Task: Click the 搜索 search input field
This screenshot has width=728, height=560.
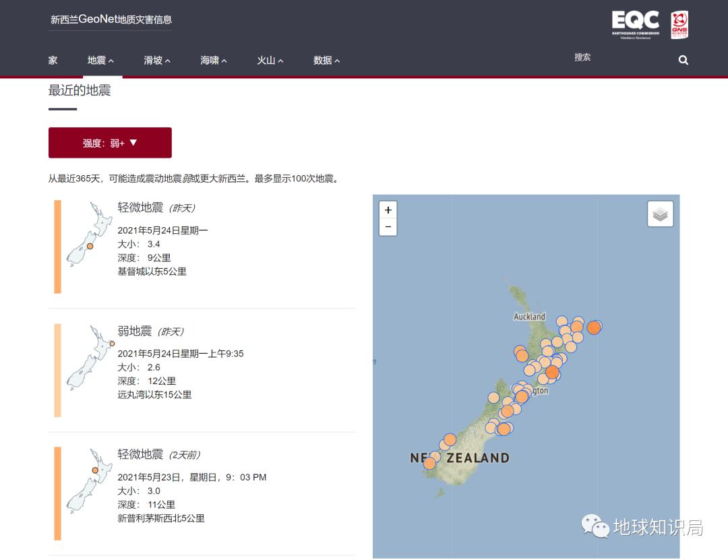Action: point(620,58)
